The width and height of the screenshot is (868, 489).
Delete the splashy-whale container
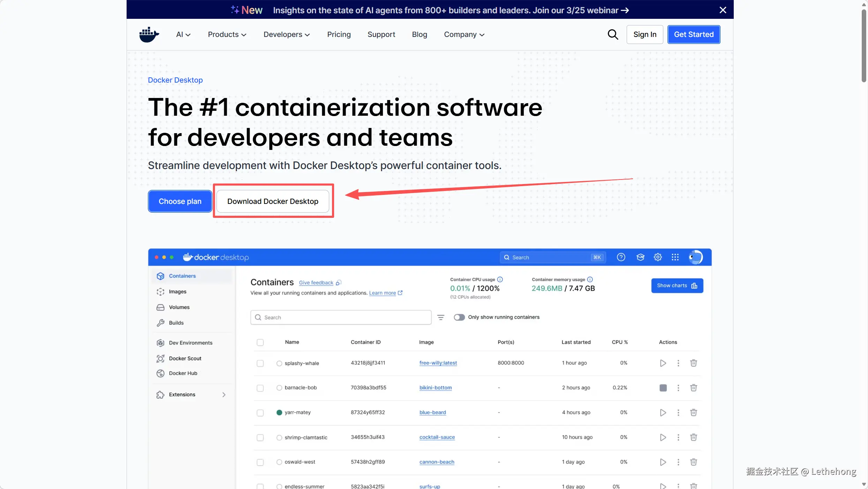(x=693, y=363)
